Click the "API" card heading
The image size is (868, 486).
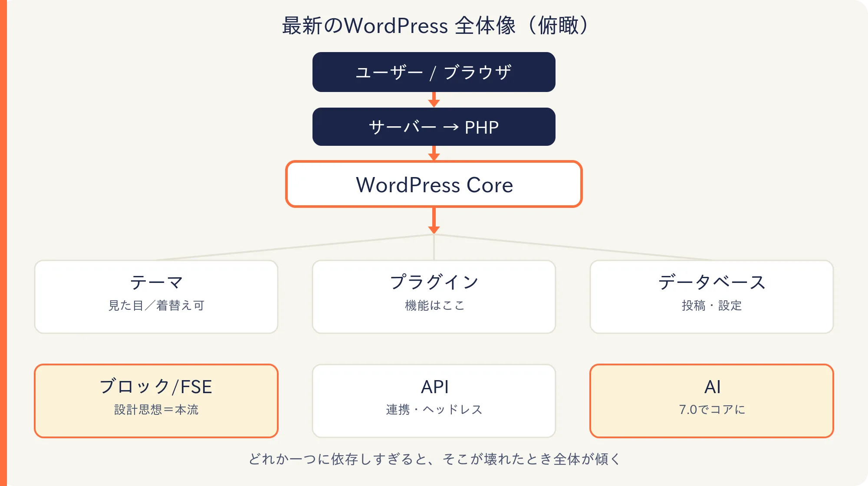[434, 387]
